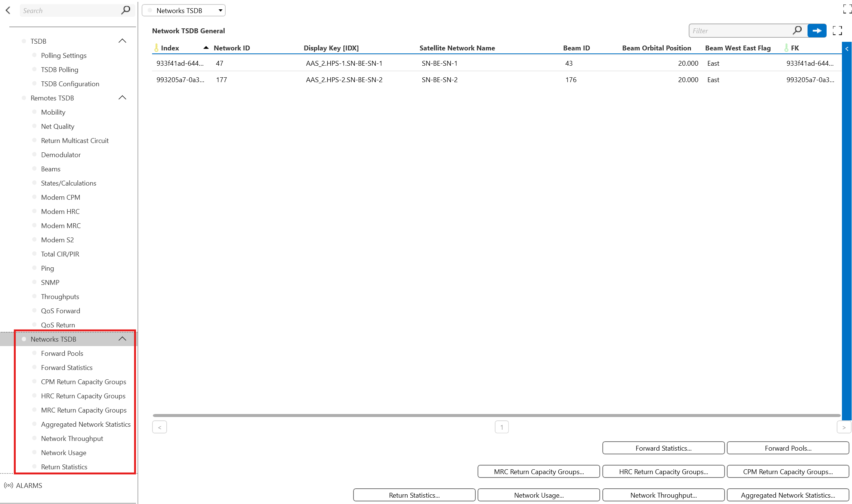
Task: Open Aggregated Network Statistics in sidebar
Action: (86, 424)
